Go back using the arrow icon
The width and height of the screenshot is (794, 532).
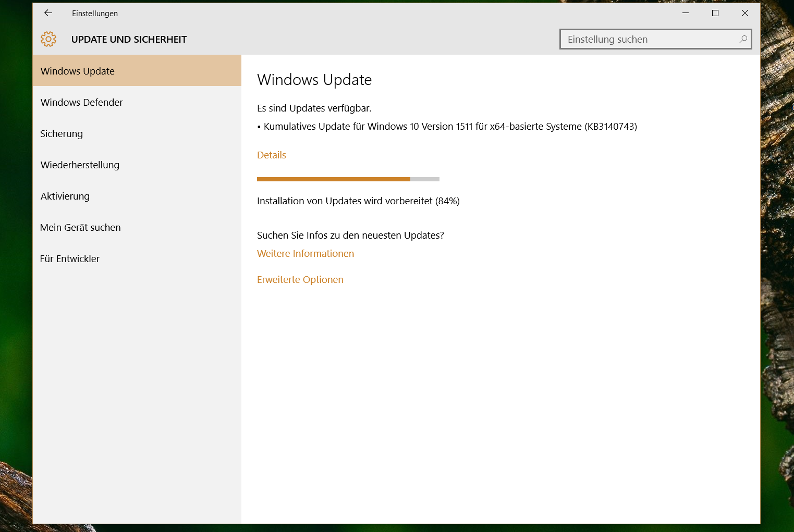pyautogui.click(x=48, y=13)
